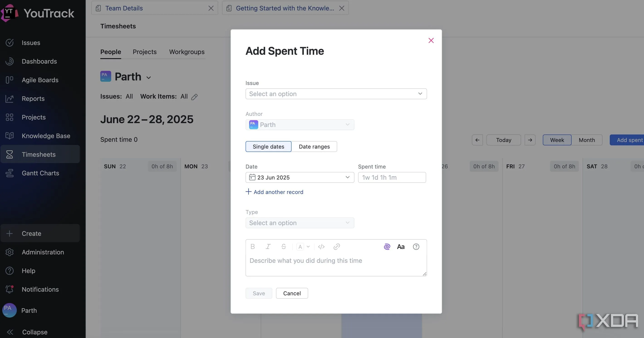644x338 pixels.
Task: Insert a link in the description
Action: (x=337, y=247)
